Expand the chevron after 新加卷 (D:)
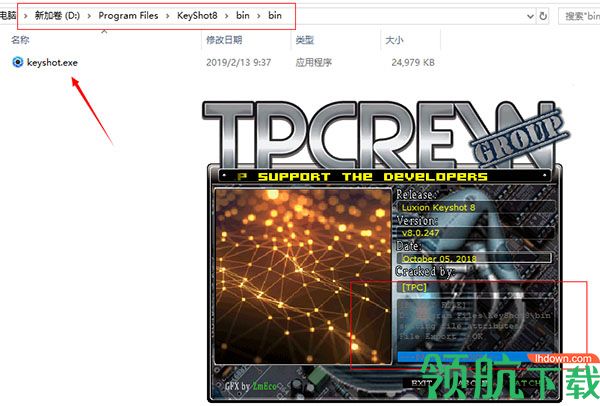This screenshot has width=600, height=406. pos(89,16)
